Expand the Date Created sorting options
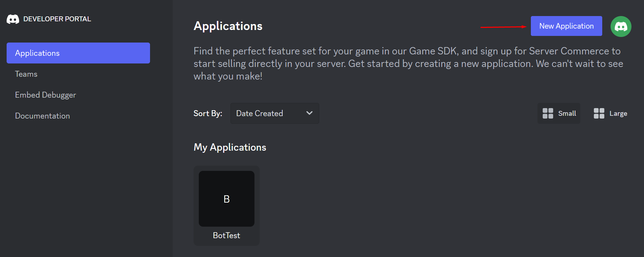644x257 pixels. pos(274,113)
